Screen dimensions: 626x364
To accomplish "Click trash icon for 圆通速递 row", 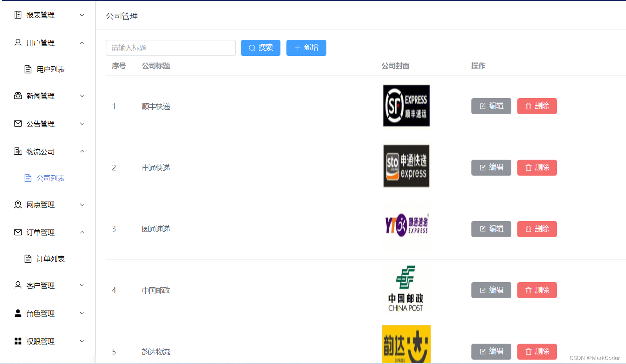I will 529,229.
